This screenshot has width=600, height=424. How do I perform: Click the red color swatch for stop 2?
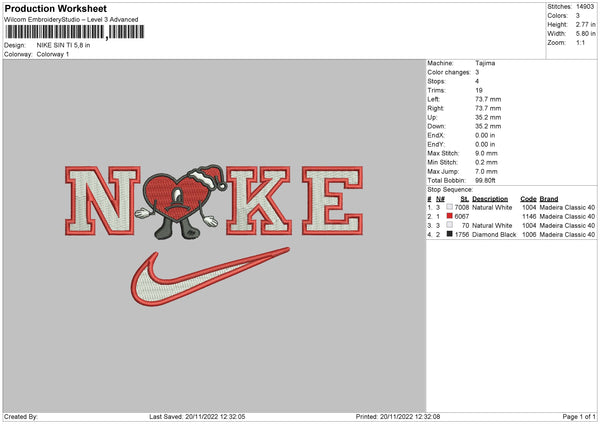point(450,216)
